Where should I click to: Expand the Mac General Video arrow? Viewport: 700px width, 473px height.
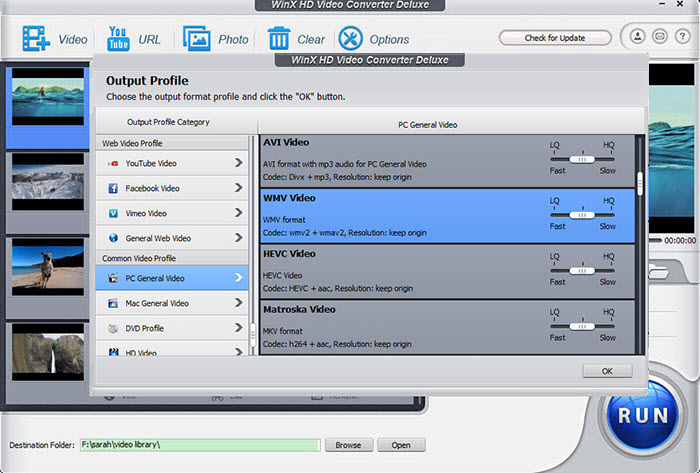[238, 303]
